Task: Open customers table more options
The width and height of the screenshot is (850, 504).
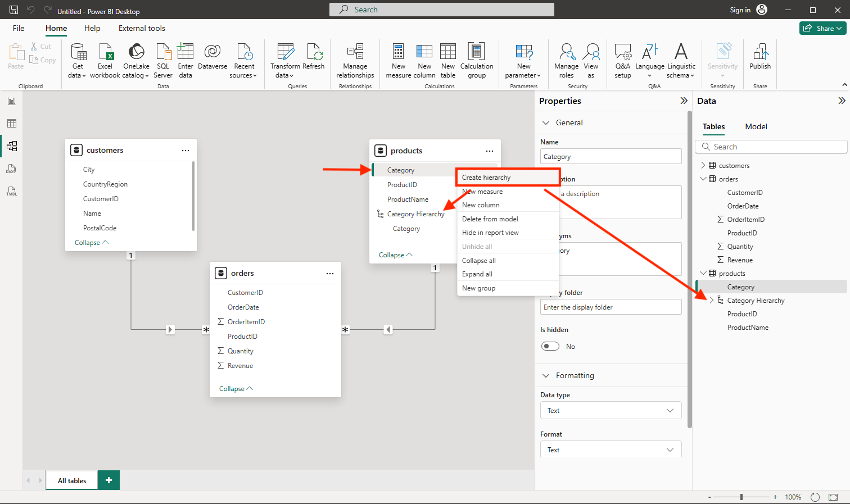Action: click(186, 151)
